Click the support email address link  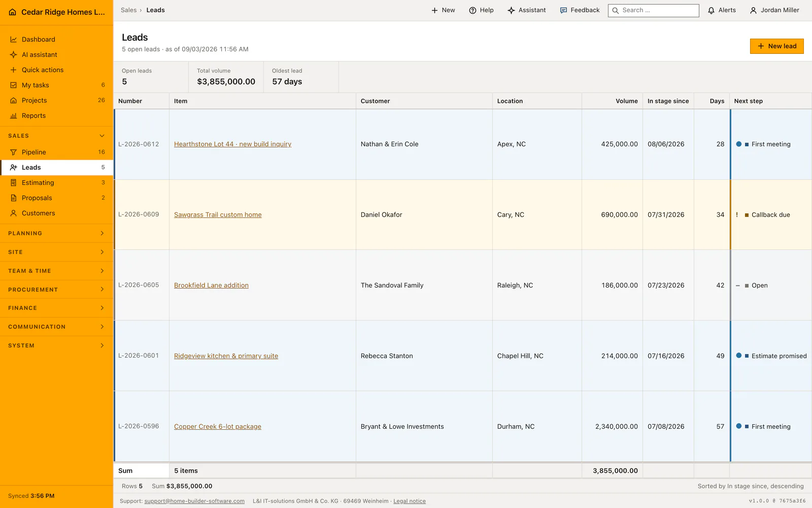tap(194, 501)
